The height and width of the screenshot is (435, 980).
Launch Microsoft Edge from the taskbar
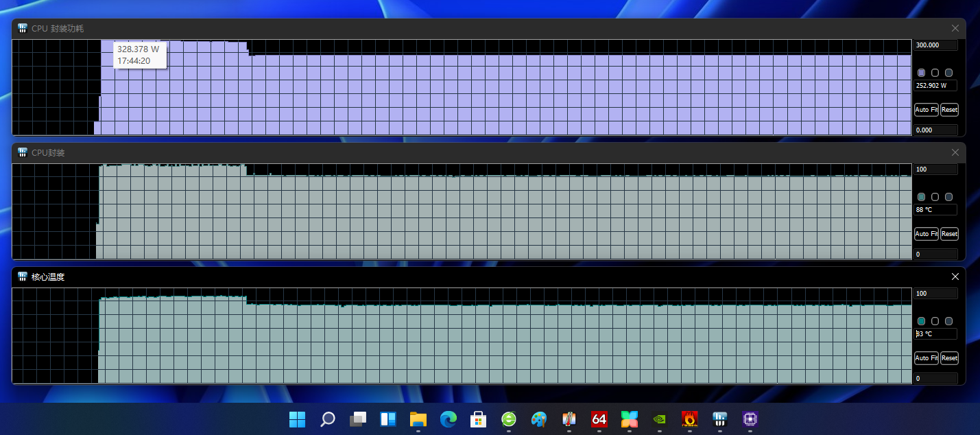448,419
